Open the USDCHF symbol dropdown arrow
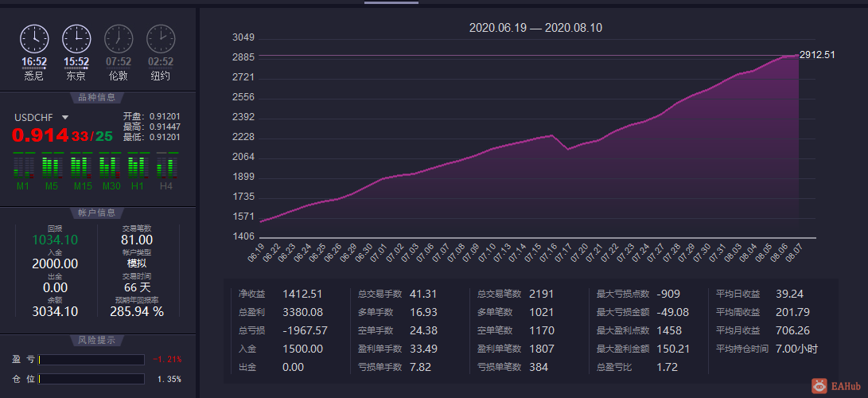868x398 pixels. click(64, 117)
